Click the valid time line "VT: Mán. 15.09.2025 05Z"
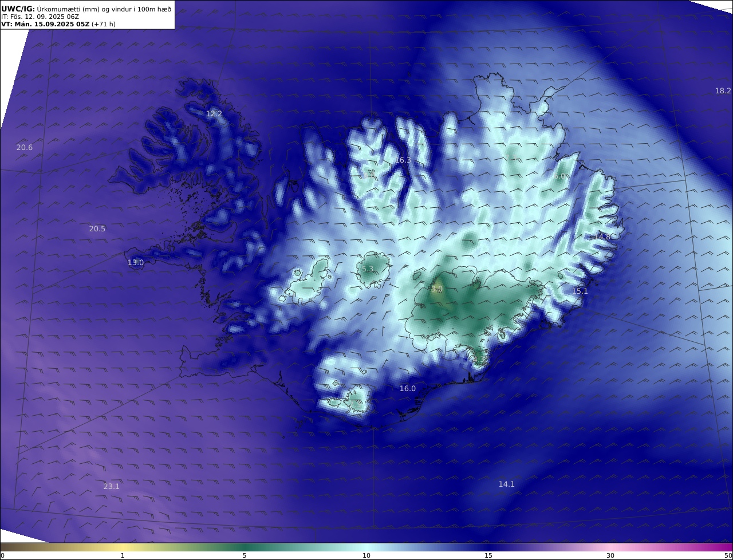Viewport: 733px width, 560px height. (x=45, y=25)
